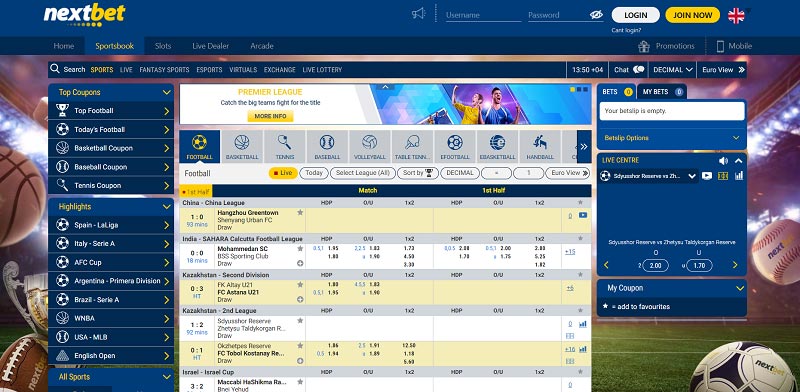Click the Mobile phone icon

720,46
